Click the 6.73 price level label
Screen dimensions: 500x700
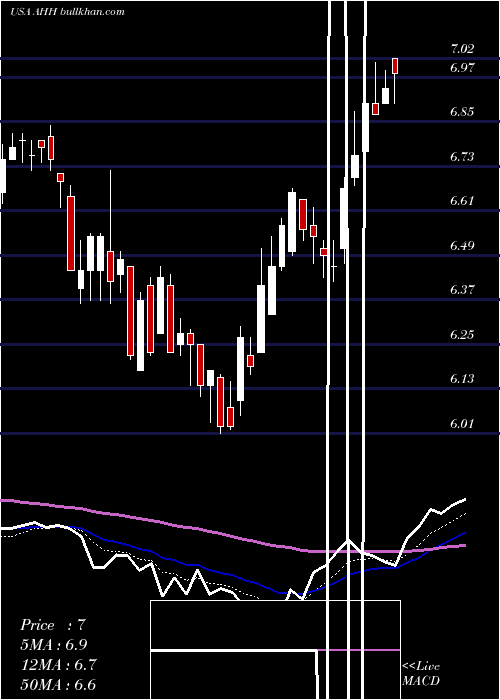(462, 157)
